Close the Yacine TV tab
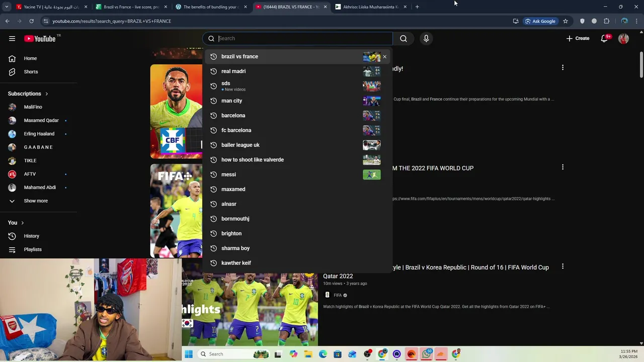The image size is (644, 362). [86, 7]
